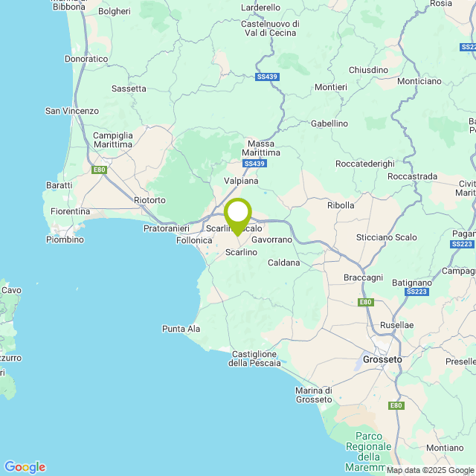Select the Gavorrano town label
This screenshot has height=476, width=476.
[271, 239]
